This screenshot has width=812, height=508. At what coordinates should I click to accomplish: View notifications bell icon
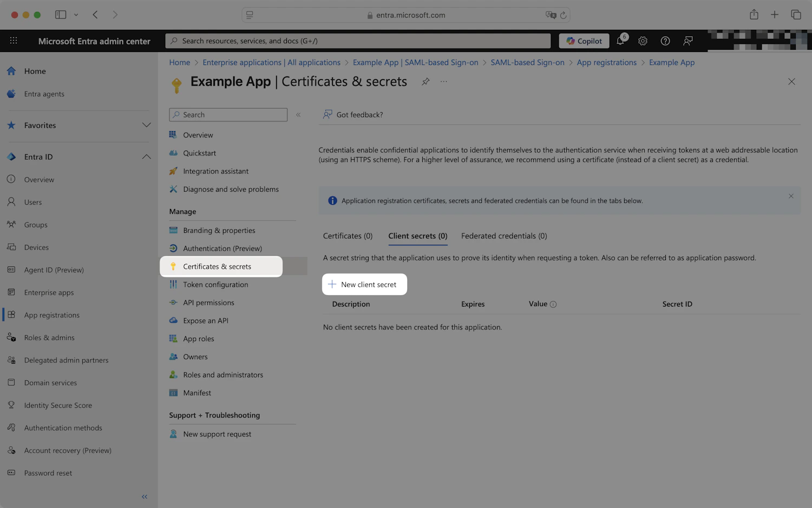point(620,41)
